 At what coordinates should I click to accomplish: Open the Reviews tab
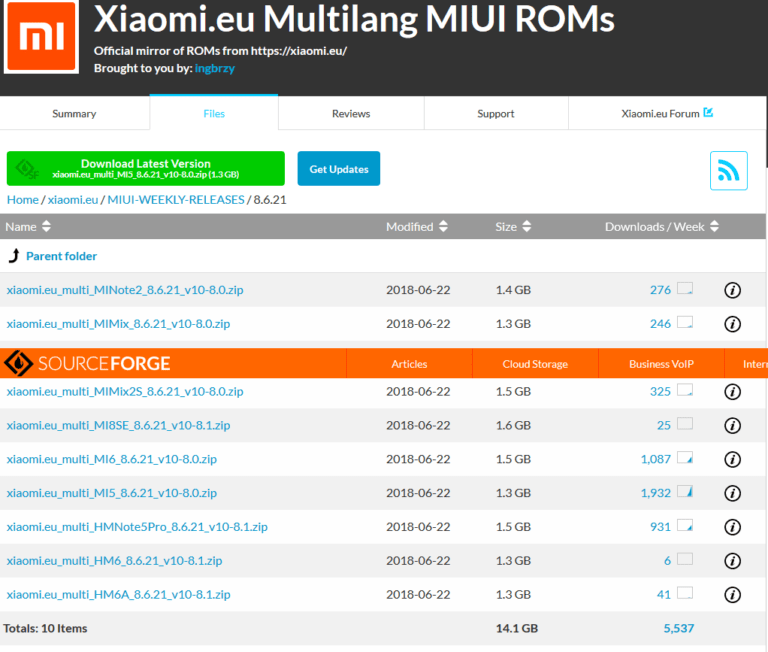[x=351, y=114]
